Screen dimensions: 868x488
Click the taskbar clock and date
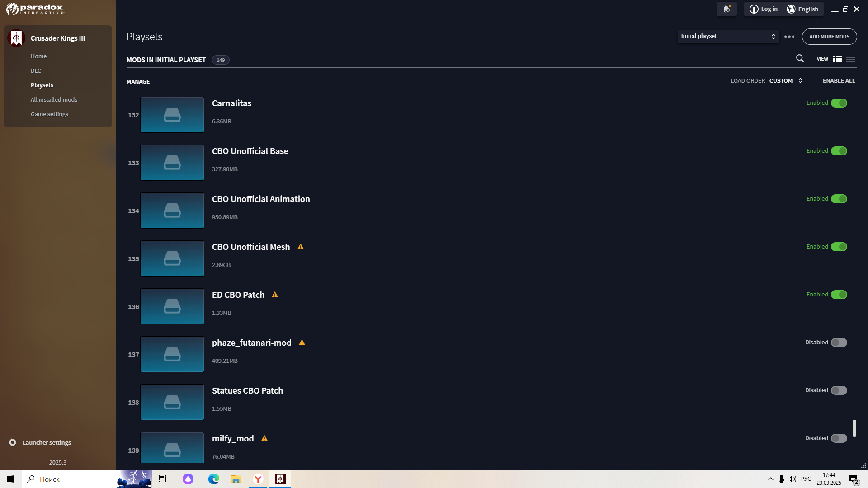click(829, 479)
